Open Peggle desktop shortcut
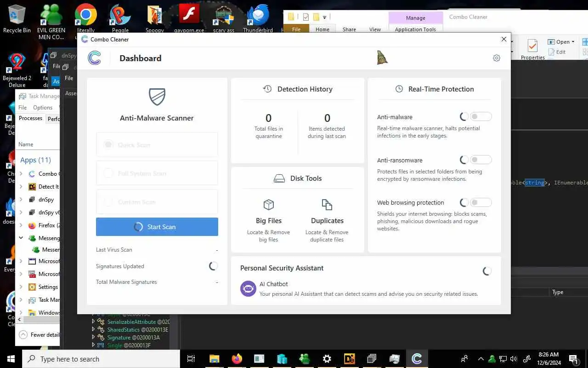Viewport: 588px width, 368px height. (120, 19)
